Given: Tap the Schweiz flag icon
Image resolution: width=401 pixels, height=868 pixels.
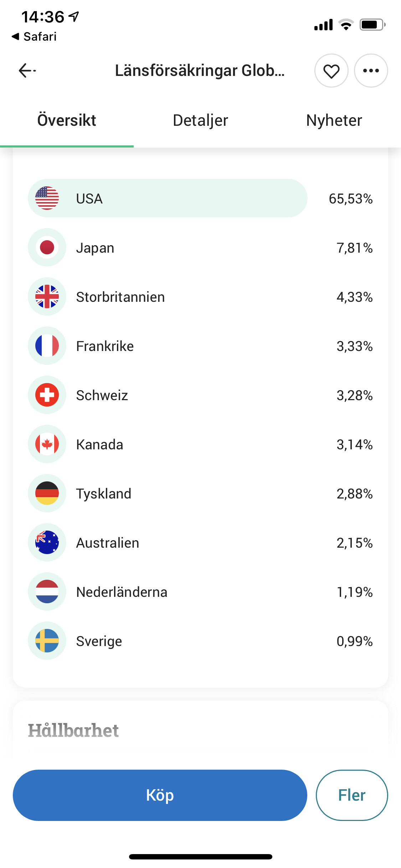Looking at the screenshot, I should coord(47,395).
